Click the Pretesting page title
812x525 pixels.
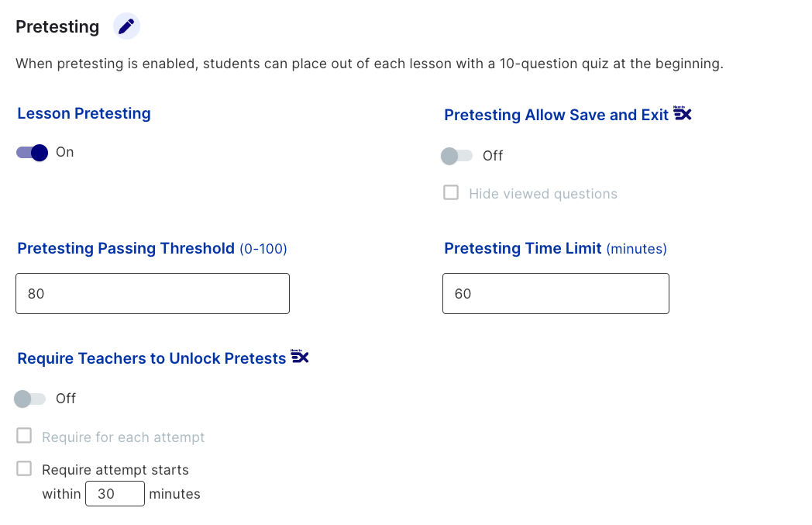[x=57, y=26]
